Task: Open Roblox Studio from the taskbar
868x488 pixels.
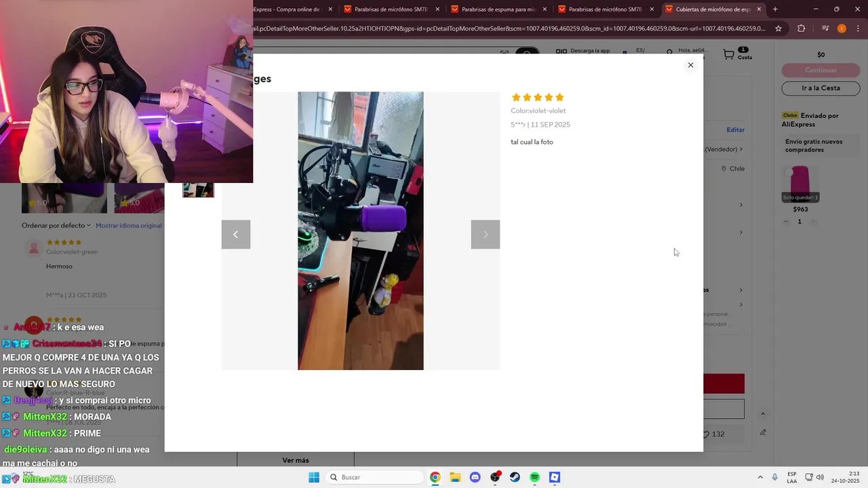Action: tap(555, 477)
